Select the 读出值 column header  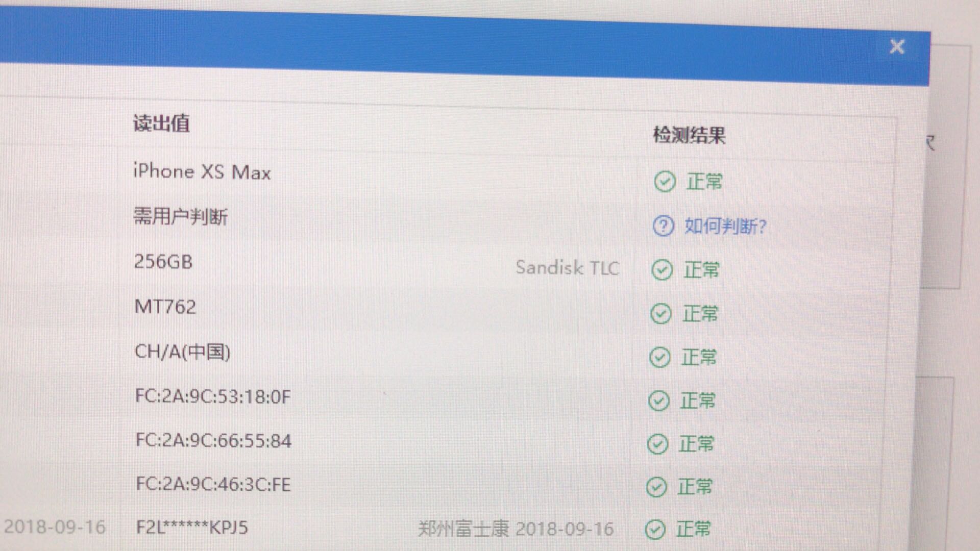point(161,123)
